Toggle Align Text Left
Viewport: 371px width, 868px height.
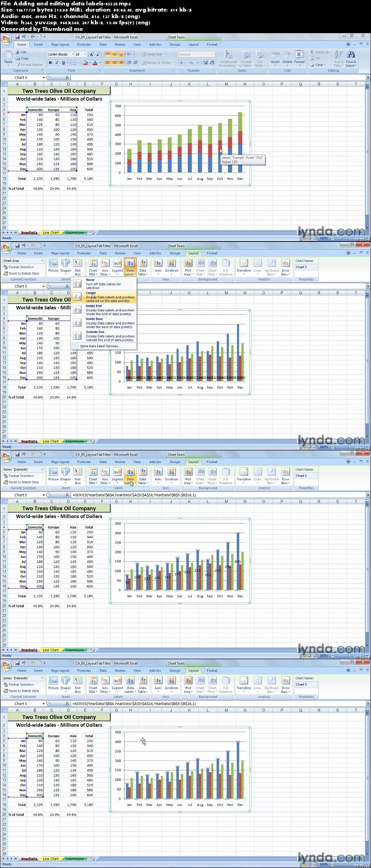click(x=108, y=62)
